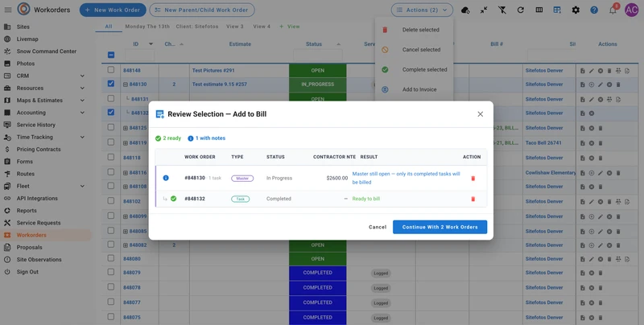Viewport: 644px width, 325px height.
Task: Click the document icon in row 848148
Action: coord(582,71)
